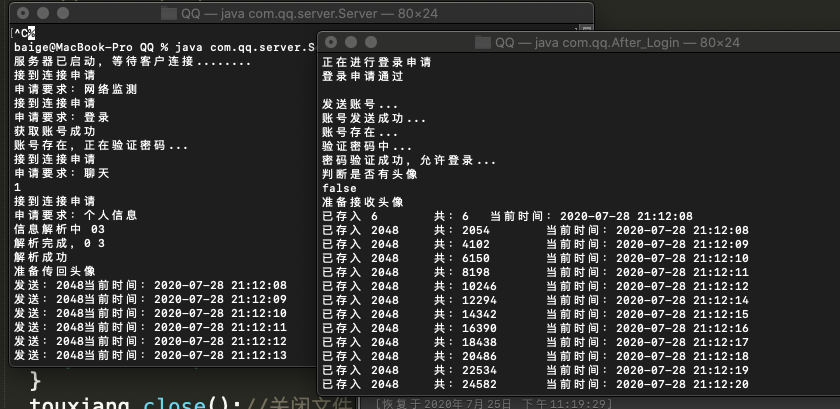Click folder icon in After_Login window title
Viewport: 840px width, 409px height.
pyautogui.click(x=483, y=42)
